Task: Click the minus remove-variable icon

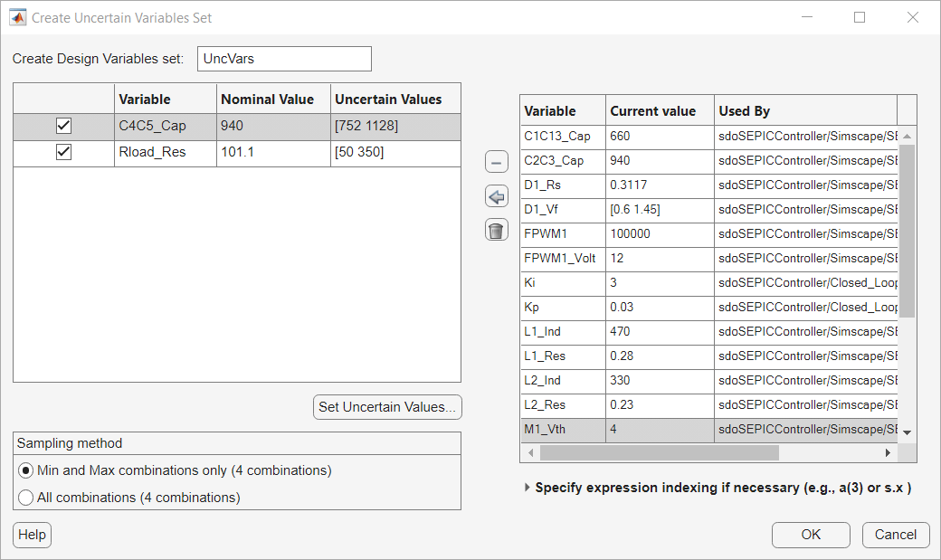Action: pos(497,163)
